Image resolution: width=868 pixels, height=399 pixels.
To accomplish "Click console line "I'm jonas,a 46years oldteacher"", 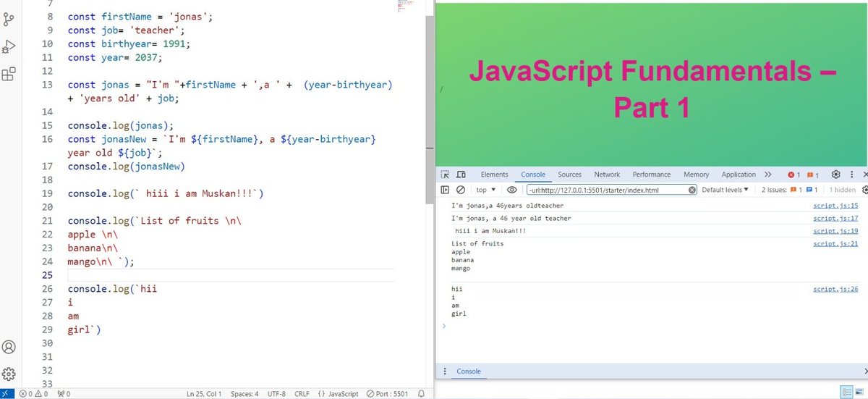I will tap(507, 206).
